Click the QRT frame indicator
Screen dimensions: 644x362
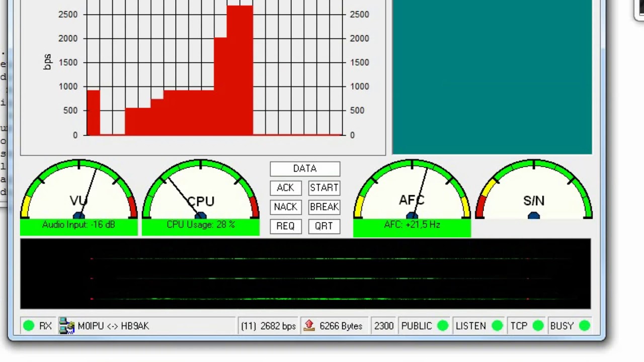pyautogui.click(x=324, y=226)
